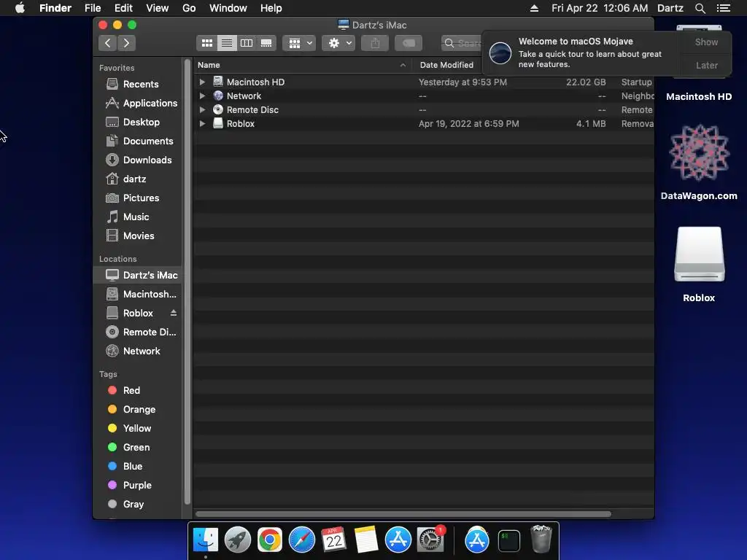Open the dartz home folder
This screenshot has width=747, height=560.
[137, 179]
